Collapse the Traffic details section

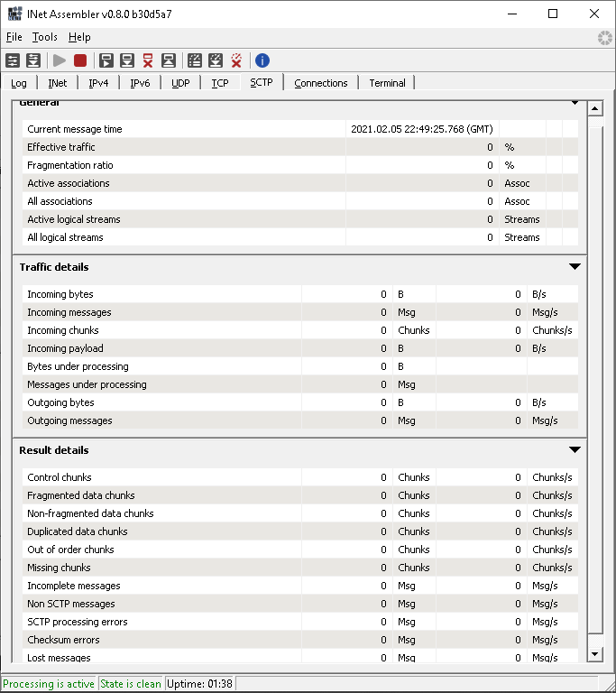575,266
